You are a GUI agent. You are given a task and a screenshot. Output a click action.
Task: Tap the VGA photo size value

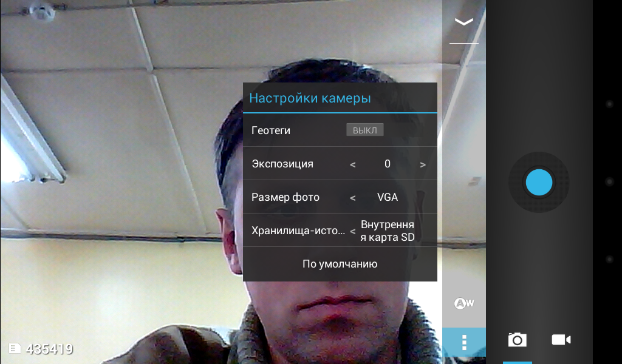(x=388, y=197)
